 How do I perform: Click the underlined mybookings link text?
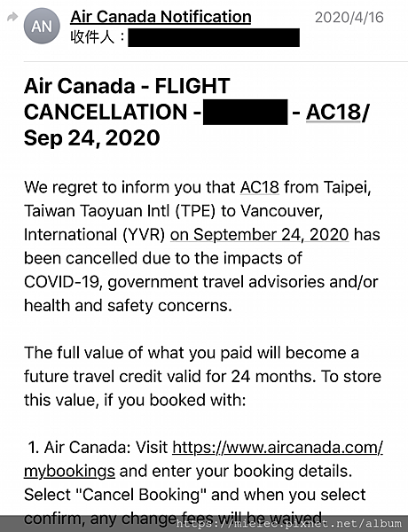(x=69, y=472)
